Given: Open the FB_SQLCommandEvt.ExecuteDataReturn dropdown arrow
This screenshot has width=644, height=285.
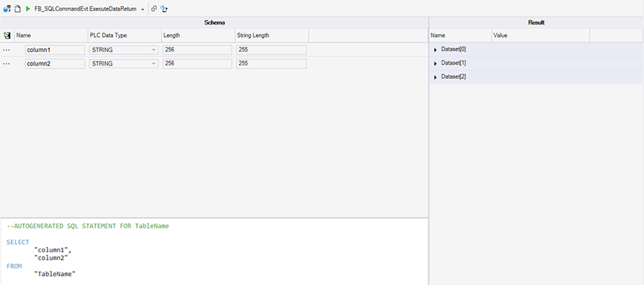Looking at the screenshot, I should (x=143, y=9).
